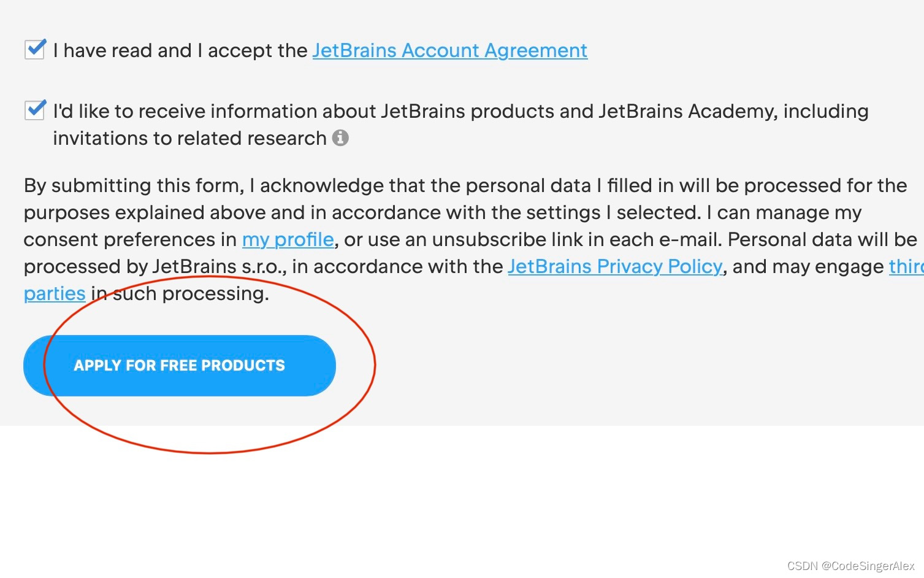
Task: Open the JetBrains Privacy Policy link
Action: [x=615, y=266]
